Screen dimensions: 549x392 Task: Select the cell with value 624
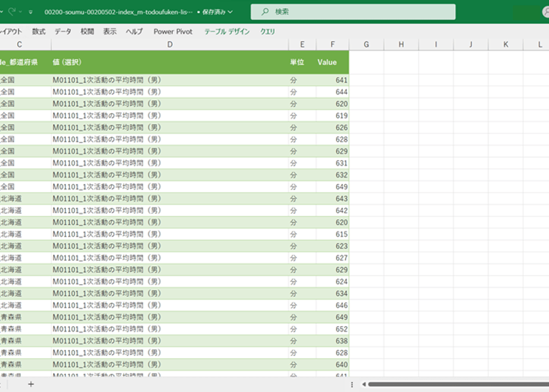[332, 282]
